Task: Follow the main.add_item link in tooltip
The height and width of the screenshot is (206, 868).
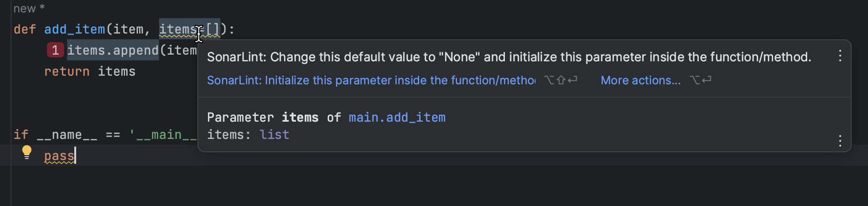Action: [397, 117]
